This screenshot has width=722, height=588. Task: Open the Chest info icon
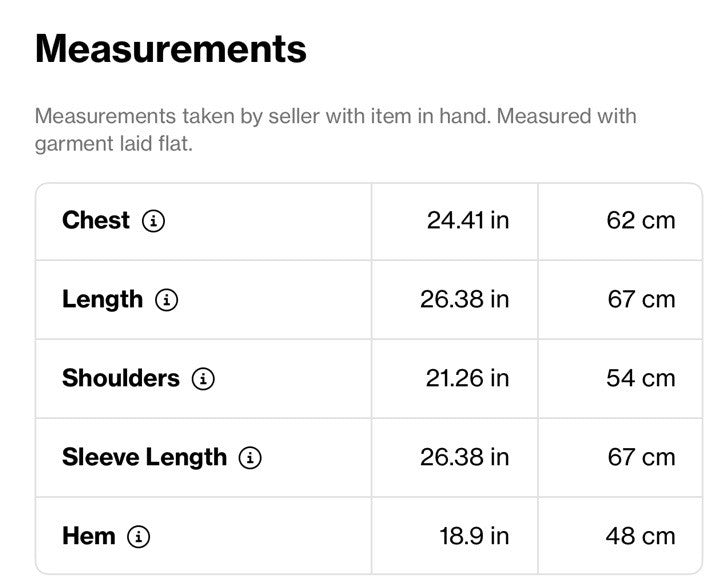click(x=153, y=221)
